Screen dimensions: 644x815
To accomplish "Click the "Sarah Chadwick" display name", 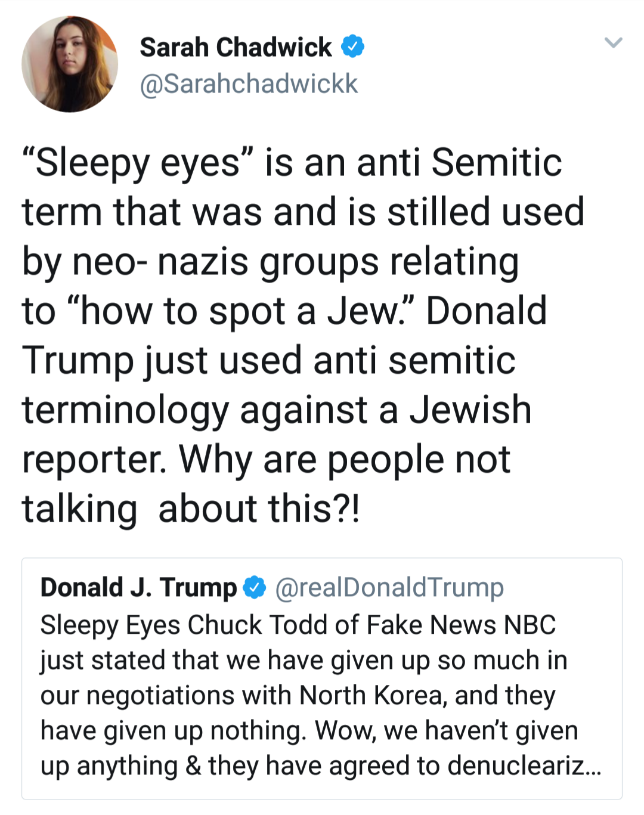I will coord(236,47).
